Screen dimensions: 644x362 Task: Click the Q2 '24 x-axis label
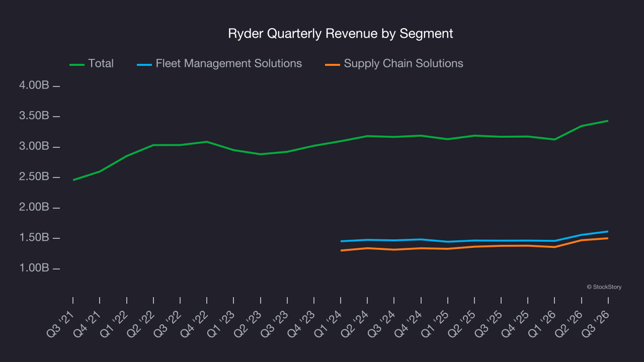355,324
